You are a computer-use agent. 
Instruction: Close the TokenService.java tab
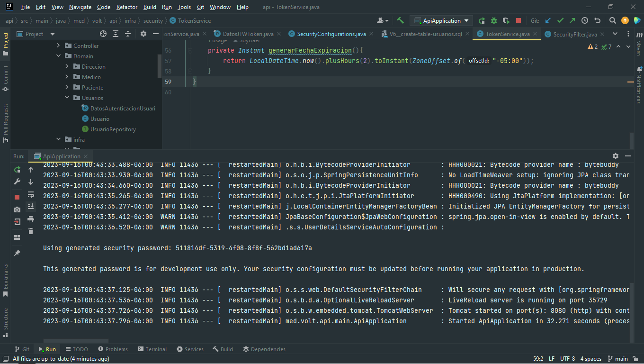click(536, 34)
